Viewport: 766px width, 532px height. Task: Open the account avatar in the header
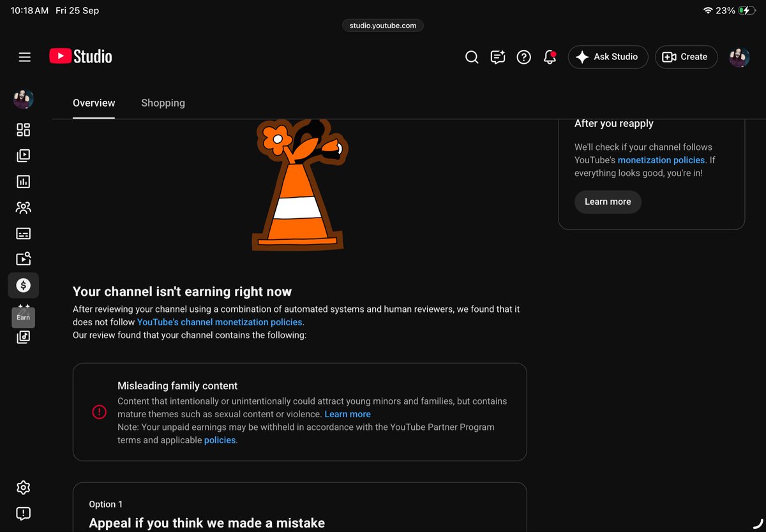(739, 57)
